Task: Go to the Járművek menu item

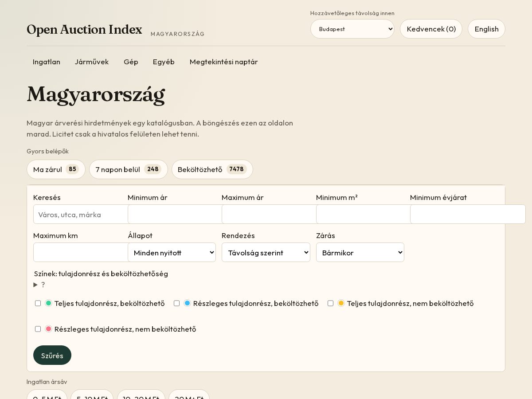Action: 92,62
